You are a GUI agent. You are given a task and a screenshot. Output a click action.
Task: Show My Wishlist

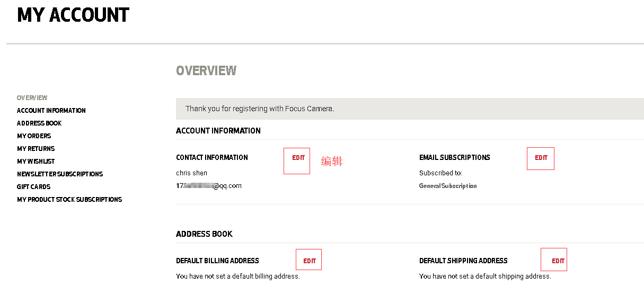[x=36, y=162]
